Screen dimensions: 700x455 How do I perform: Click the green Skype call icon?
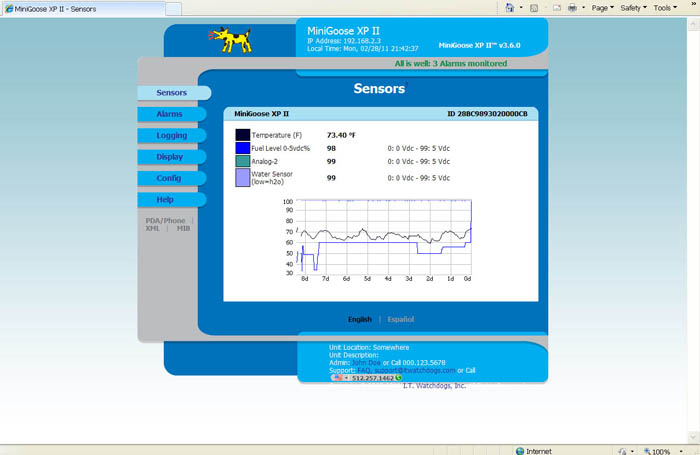click(x=398, y=378)
